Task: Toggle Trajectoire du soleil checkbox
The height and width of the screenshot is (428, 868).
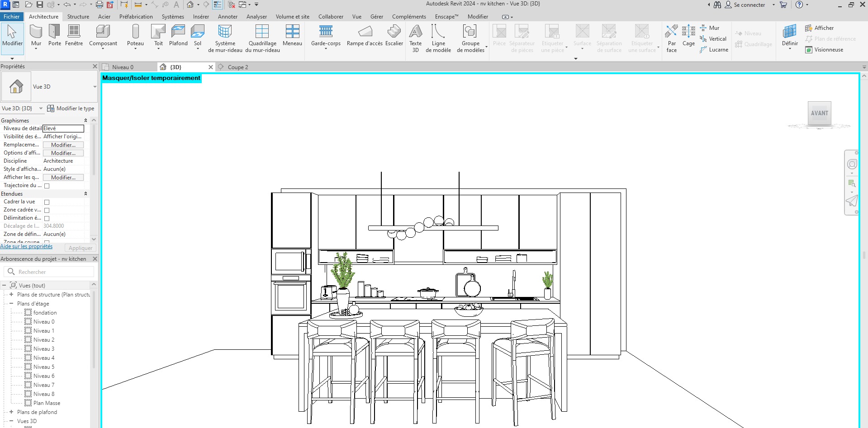Action: (47, 186)
